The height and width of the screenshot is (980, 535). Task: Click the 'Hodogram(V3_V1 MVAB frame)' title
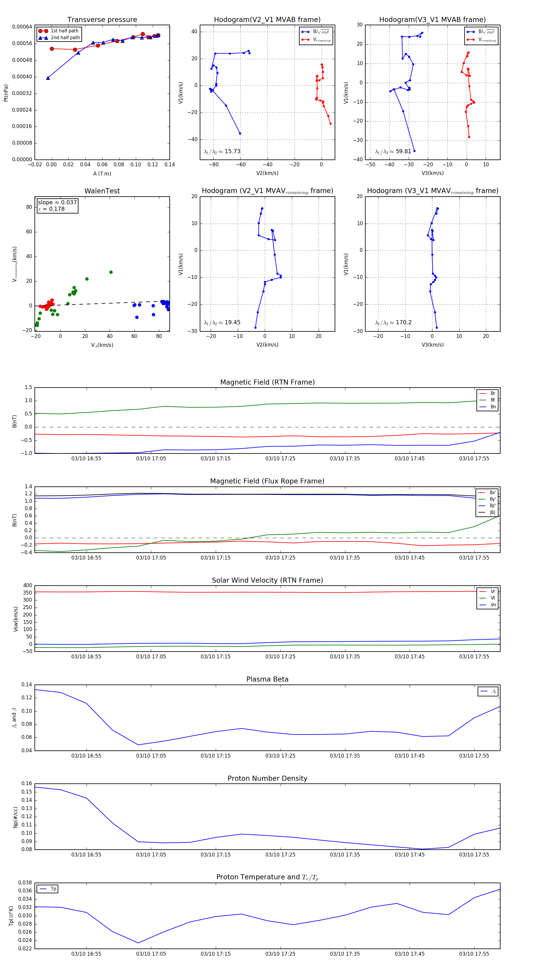(x=432, y=19)
